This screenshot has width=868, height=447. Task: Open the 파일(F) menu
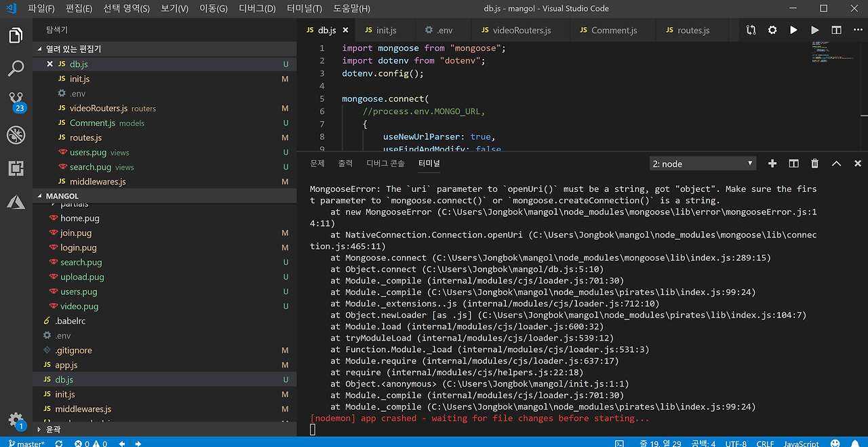click(41, 9)
